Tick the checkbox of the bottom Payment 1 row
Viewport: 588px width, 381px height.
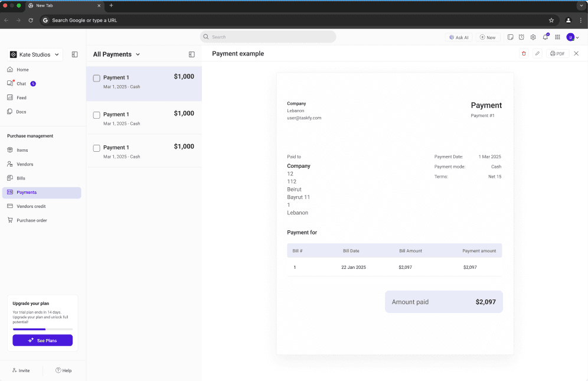pyautogui.click(x=96, y=148)
